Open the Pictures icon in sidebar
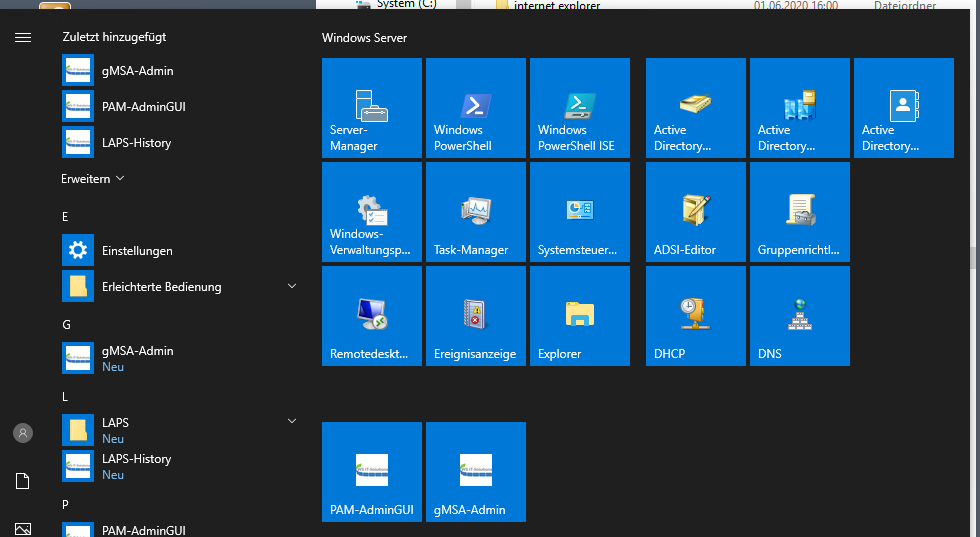 pyautogui.click(x=22, y=529)
